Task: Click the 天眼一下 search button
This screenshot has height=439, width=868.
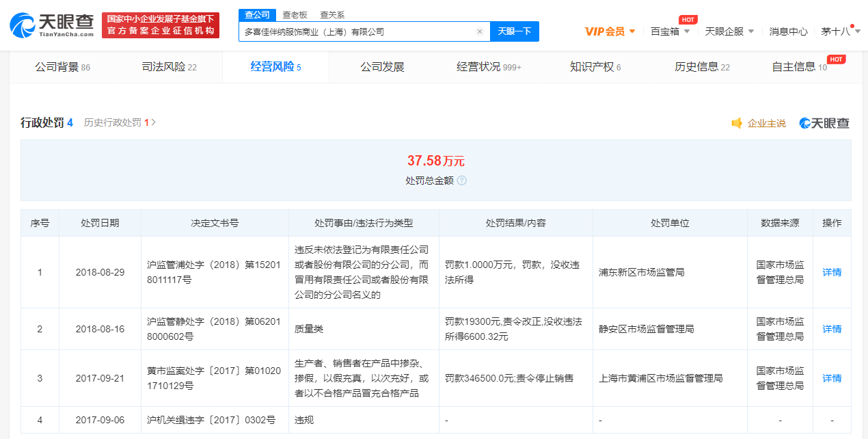Action: (514, 31)
